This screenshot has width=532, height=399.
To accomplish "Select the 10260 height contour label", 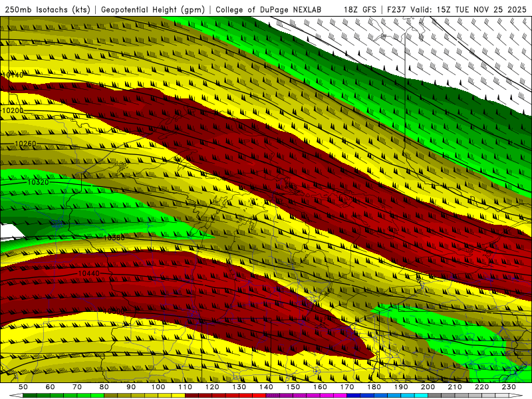I will click(x=25, y=144).
